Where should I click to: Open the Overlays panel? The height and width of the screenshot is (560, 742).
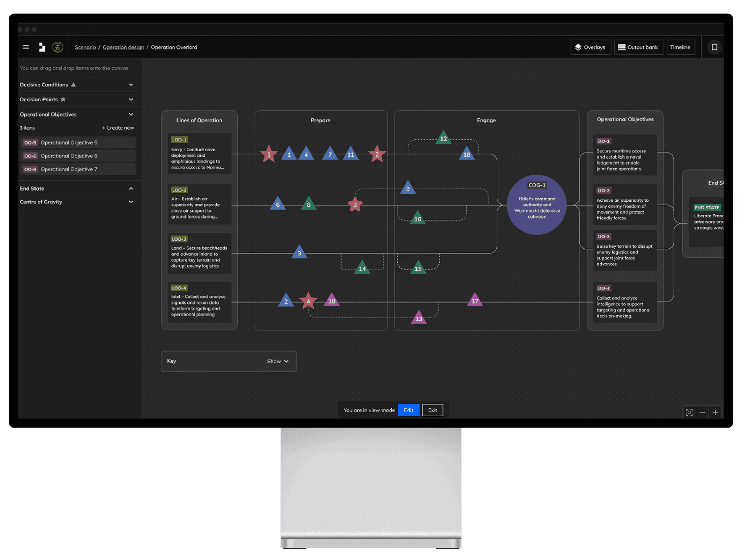591,47
